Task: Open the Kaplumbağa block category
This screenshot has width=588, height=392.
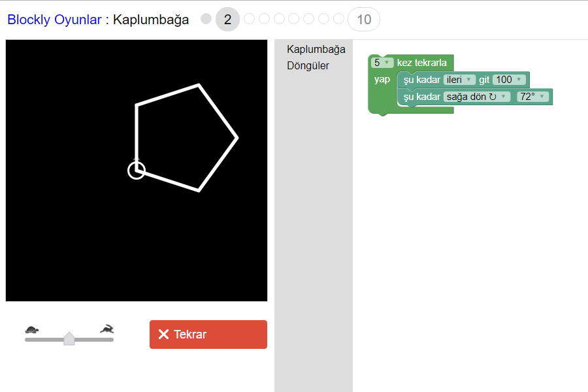Action: point(316,49)
